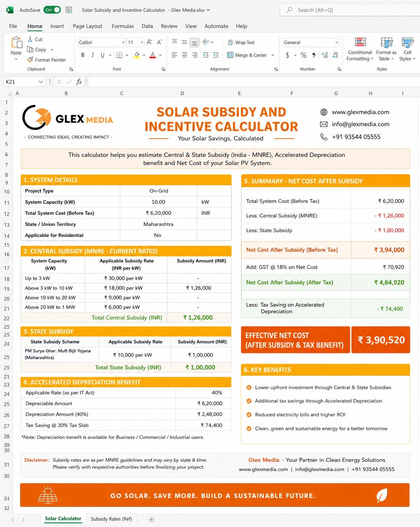Click info@glexmedia.com email in header
The image size is (420, 527).
(360, 124)
